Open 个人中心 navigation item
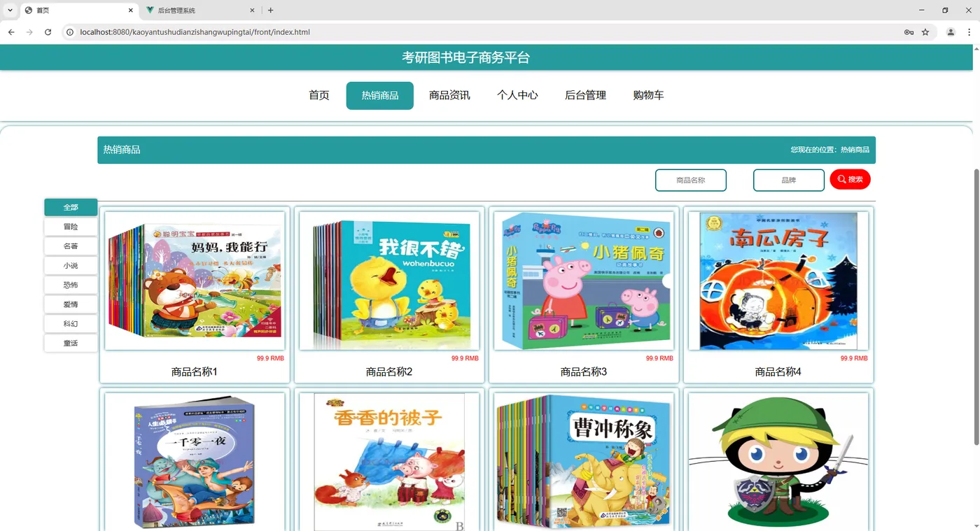This screenshot has height=531, width=980. 517,95
